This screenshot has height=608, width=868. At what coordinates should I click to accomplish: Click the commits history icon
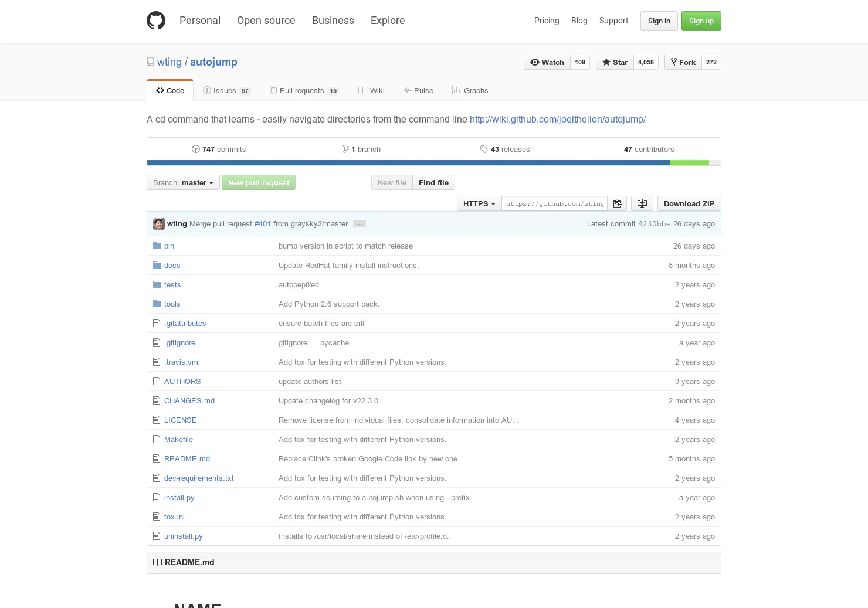click(196, 149)
